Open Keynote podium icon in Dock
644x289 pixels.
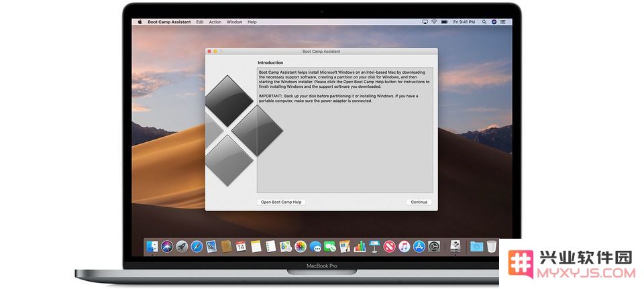(x=374, y=246)
